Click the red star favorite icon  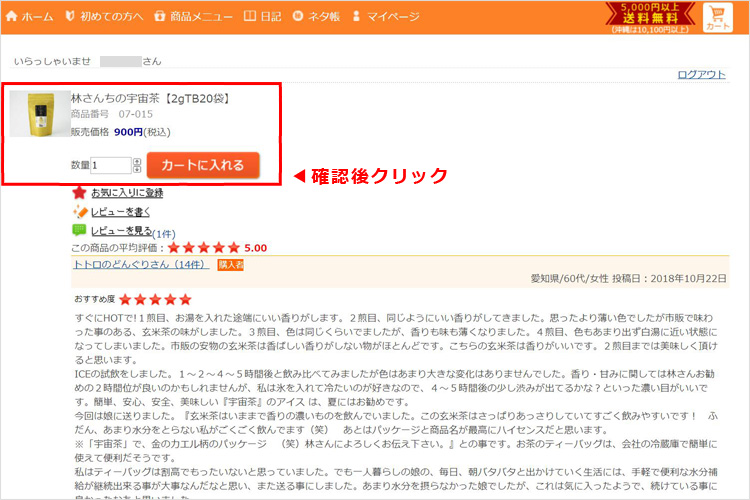tap(80, 192)
